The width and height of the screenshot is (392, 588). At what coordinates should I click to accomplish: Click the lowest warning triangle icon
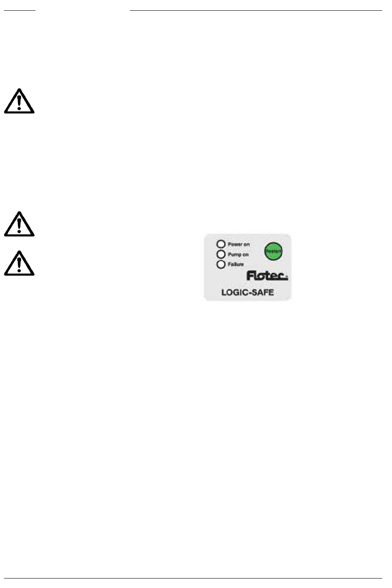(19, 262)
